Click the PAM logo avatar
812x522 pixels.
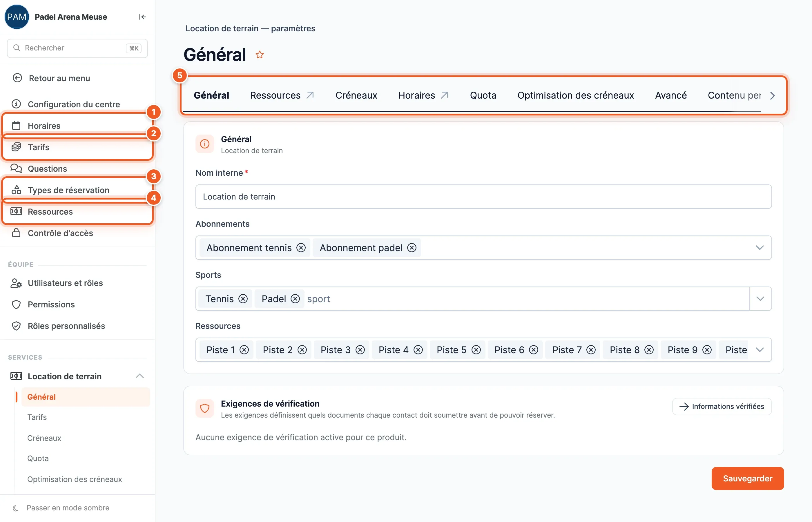pos(17,17)
